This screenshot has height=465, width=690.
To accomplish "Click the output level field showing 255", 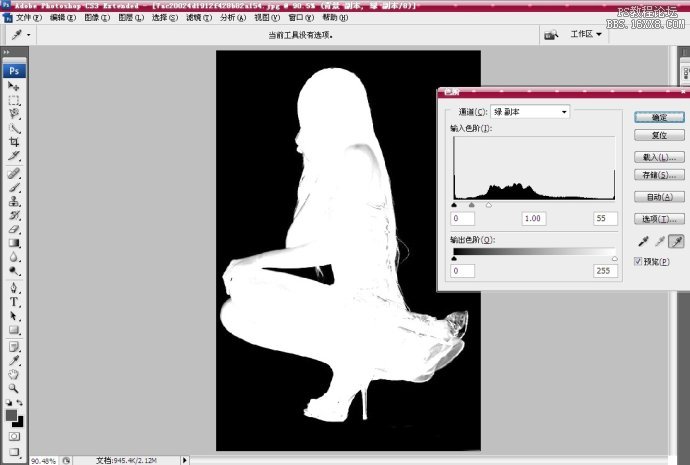I will click(606, 271).
